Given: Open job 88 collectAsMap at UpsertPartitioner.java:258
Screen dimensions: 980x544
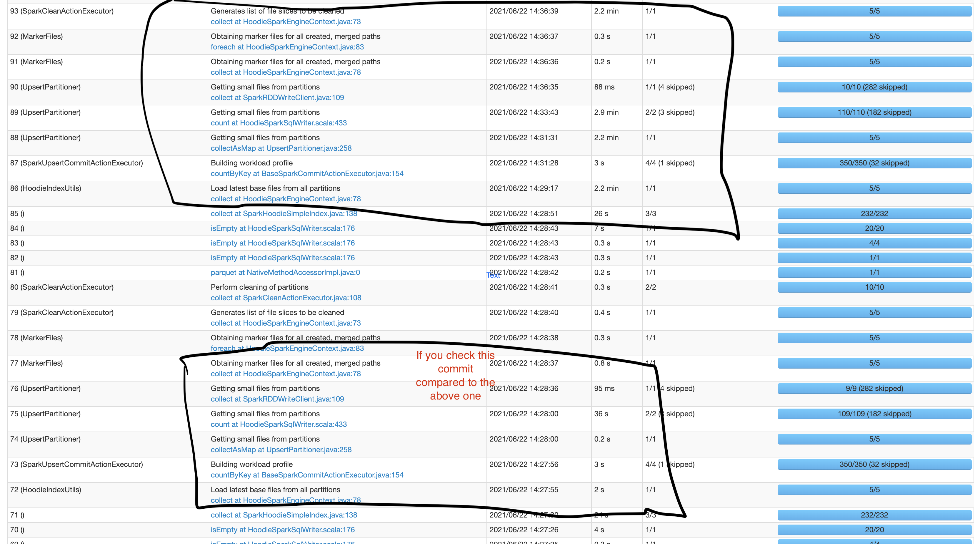Looking at the screenshot, I should (x=281, y=148).
